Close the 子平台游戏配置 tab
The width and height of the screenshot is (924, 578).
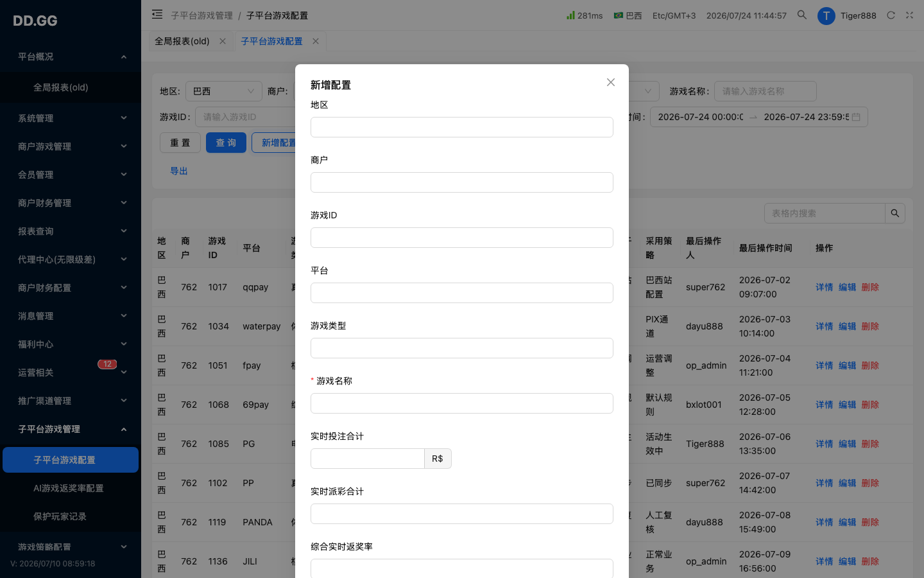[x=316, y=41]
